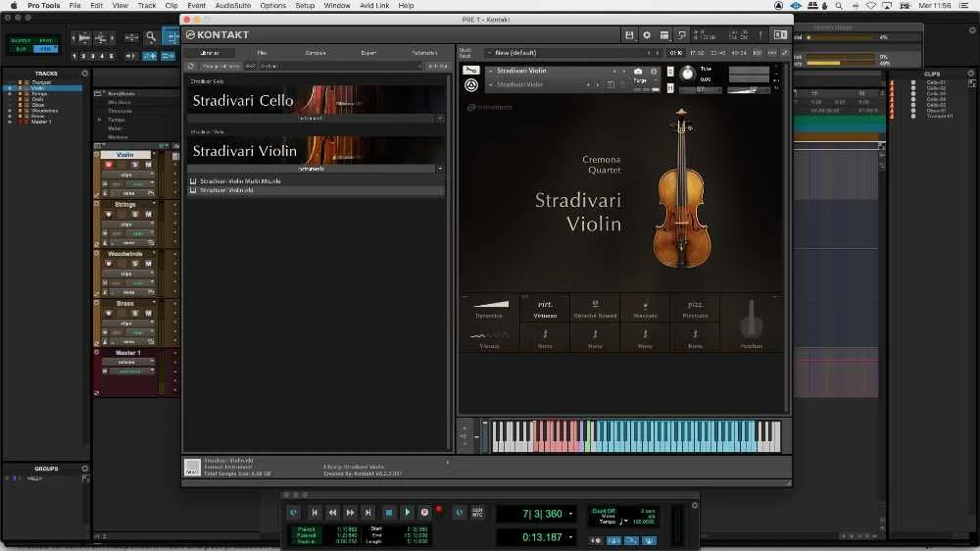The height and width of the screenshot is (551, 980).
Task: Open the Track menu
Action: click(147, 6)
